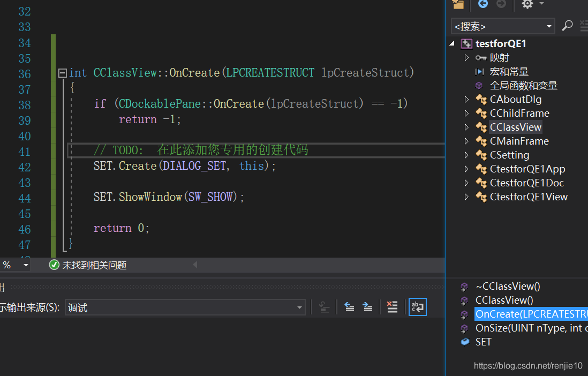Select CtestforQE1Doc class in tree
The image size is (588, 376).
[x=527, y=183]
